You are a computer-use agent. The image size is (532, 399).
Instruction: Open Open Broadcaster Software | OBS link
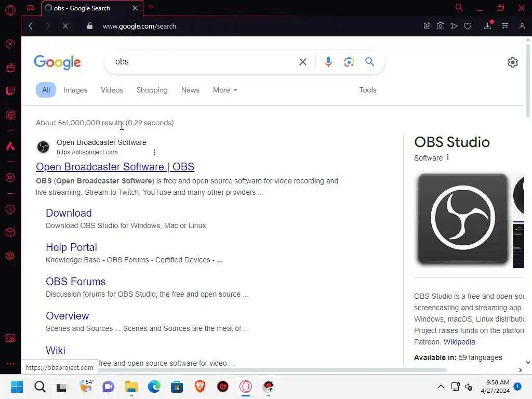(115, 167)
